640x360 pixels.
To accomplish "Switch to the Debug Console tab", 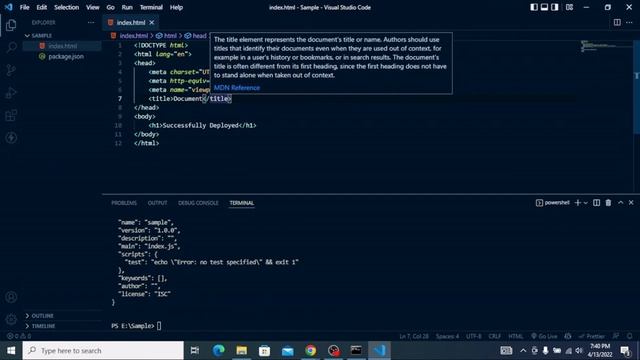I will click(x=198, y=203).
